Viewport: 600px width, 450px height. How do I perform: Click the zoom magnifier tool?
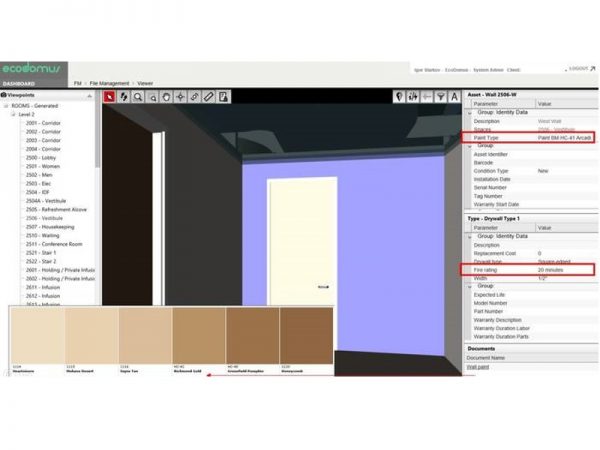pos(138,97)
